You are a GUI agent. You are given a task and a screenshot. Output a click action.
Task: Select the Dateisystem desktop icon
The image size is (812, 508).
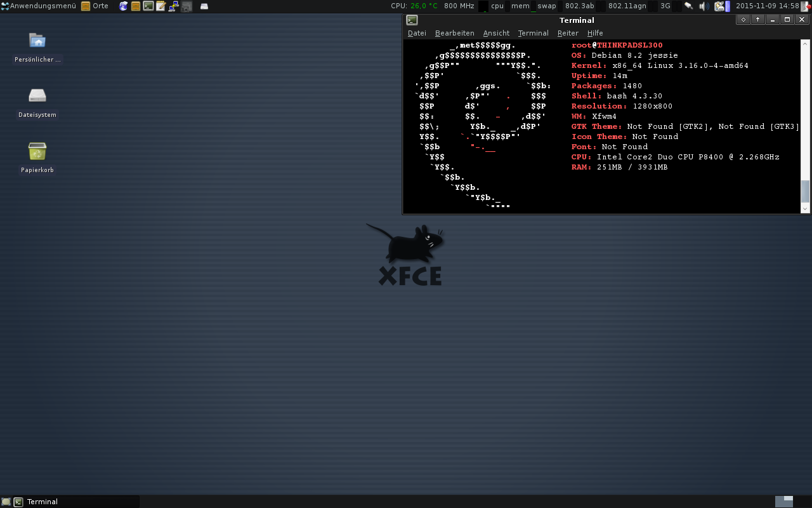click(x=37, y=103)
